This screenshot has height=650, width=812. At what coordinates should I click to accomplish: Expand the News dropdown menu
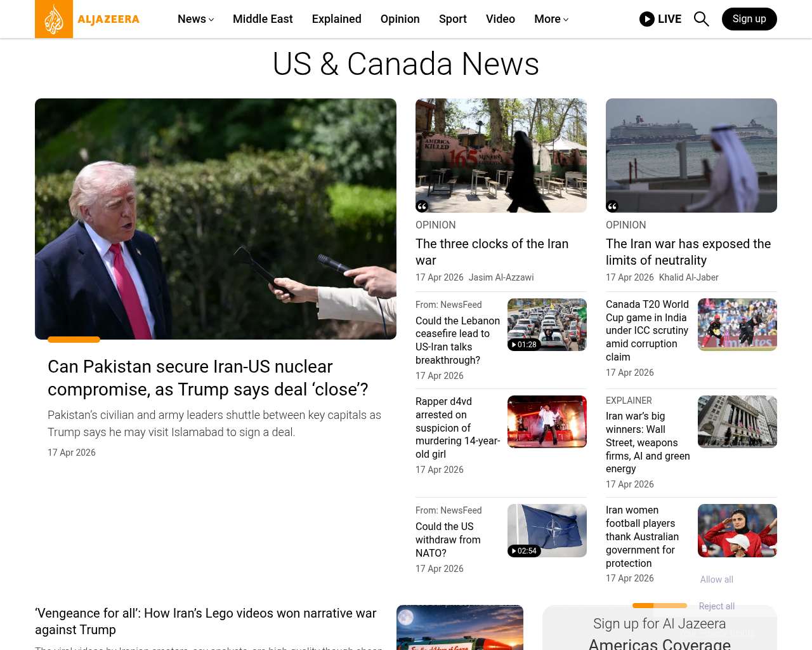[195, 19]
